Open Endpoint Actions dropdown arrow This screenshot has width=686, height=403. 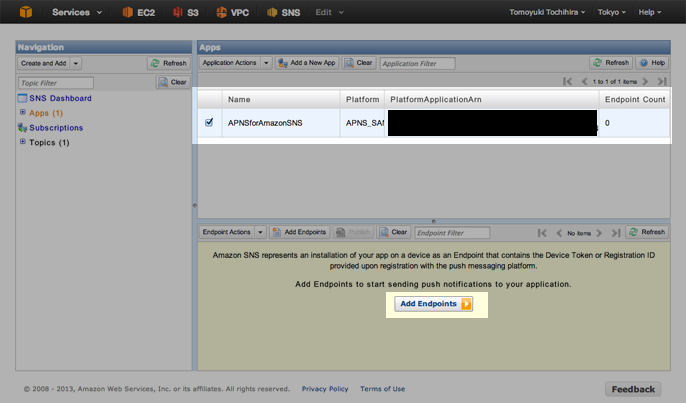[260, 232]
